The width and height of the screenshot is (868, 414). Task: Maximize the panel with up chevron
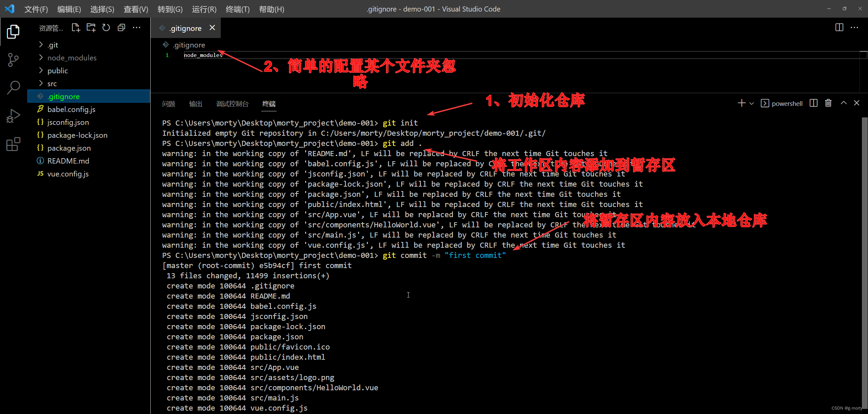point(844,103)
